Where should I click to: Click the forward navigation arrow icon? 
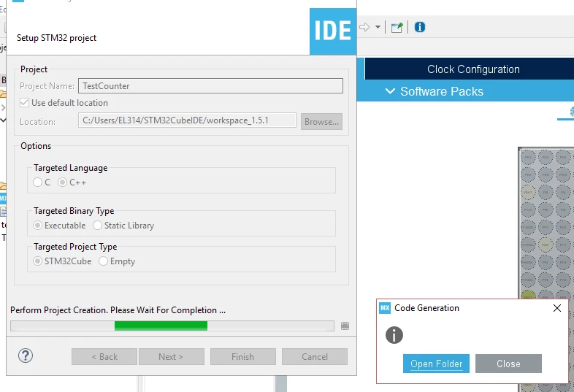364,27
